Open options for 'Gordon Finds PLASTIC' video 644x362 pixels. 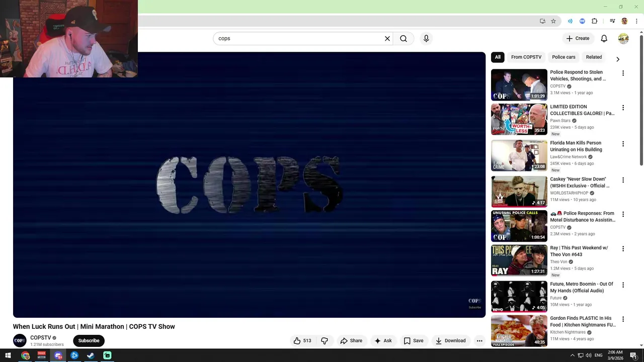click(623, 319)
